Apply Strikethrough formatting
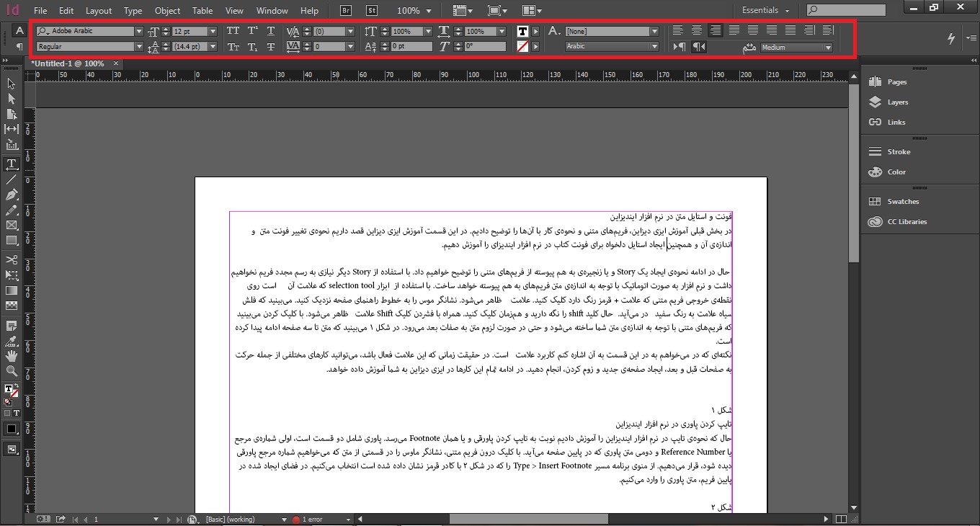This screenshot has width=980, height=526. coord(271,47)
